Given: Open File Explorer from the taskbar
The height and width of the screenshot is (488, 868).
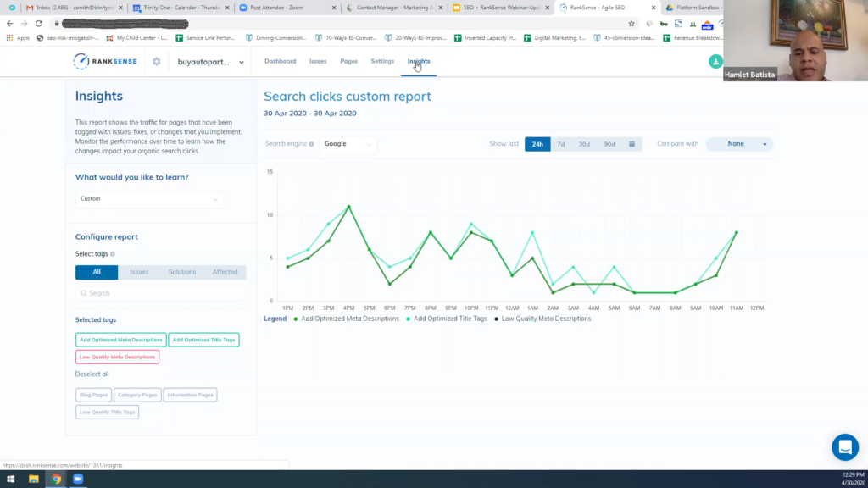Looking at the screenshot, I should [x=34, y=480].
